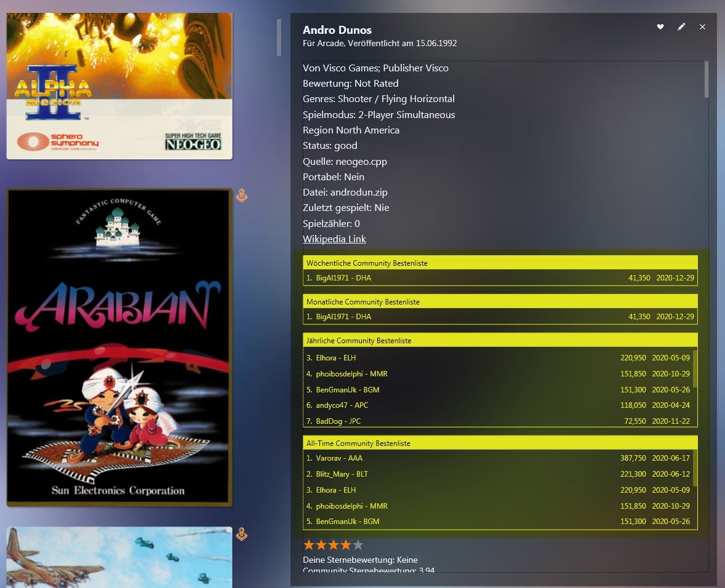
Task: Rate the game three stars
Action: tap(334, 545)
